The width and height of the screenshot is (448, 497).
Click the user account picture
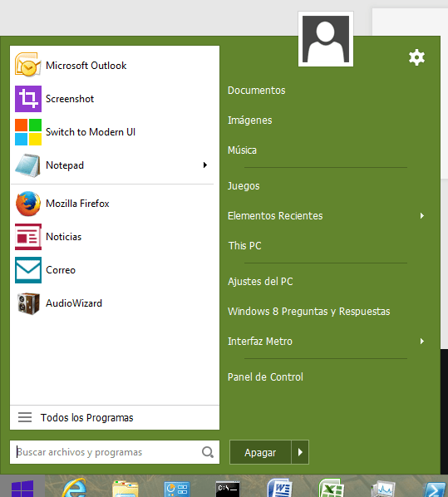tap(326, 39)
